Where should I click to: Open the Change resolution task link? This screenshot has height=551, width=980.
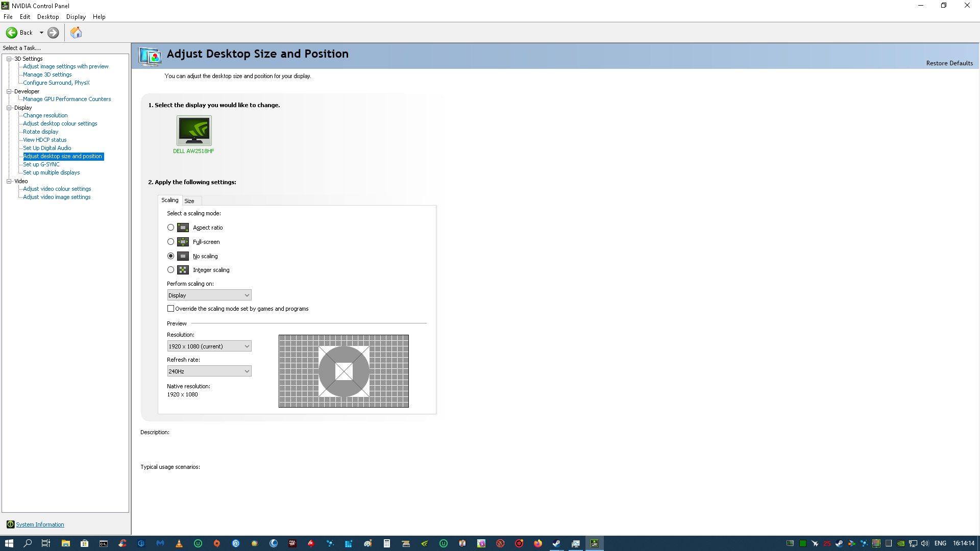45,115
